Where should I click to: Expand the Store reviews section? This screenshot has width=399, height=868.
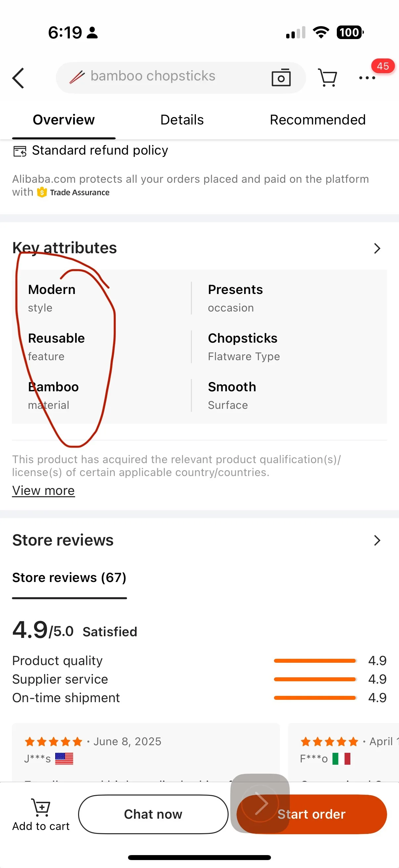tap(377, 540)
